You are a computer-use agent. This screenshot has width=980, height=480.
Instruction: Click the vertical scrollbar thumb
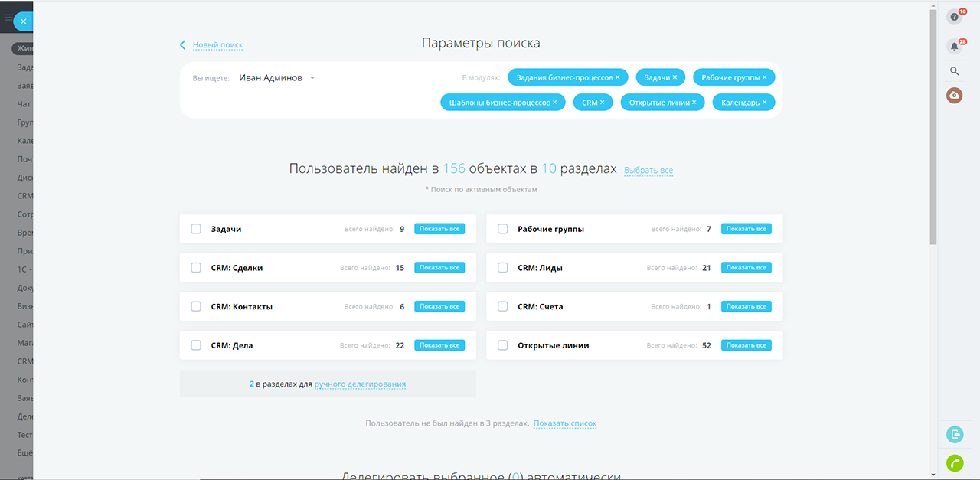[933, 128]
